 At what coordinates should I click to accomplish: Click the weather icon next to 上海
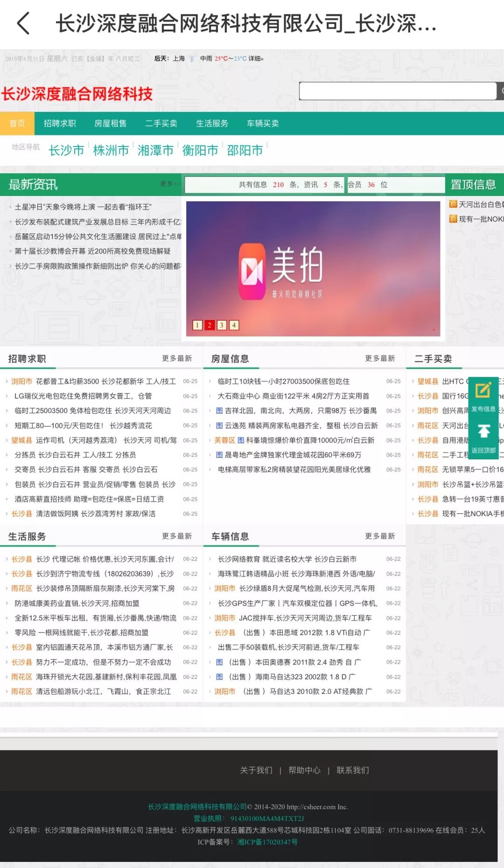pyautogui.click(x=192, y=59)
